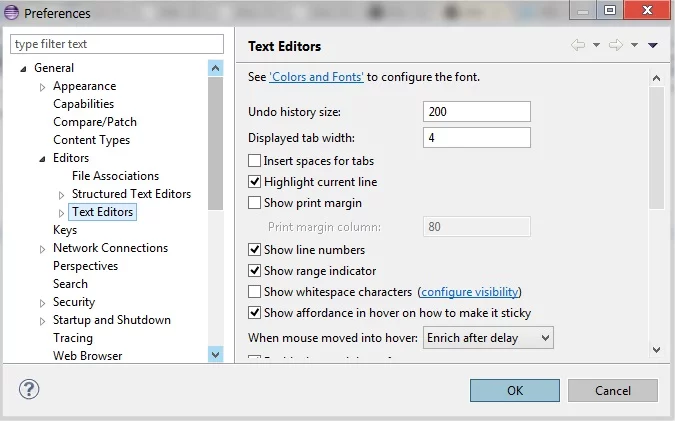
Task: Enable Show whitespace characters checkbox
Action: point(254,292)
